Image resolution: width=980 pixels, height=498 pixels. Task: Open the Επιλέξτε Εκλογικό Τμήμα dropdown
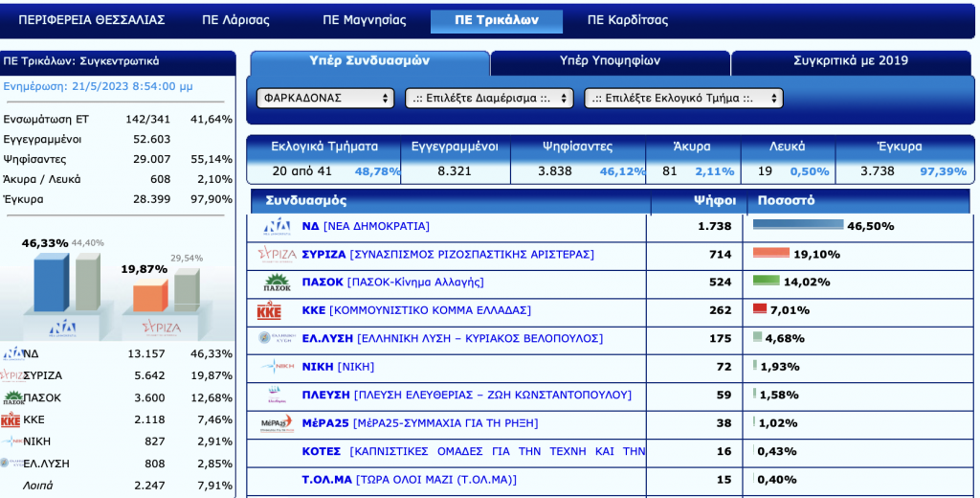click(683, 99)
